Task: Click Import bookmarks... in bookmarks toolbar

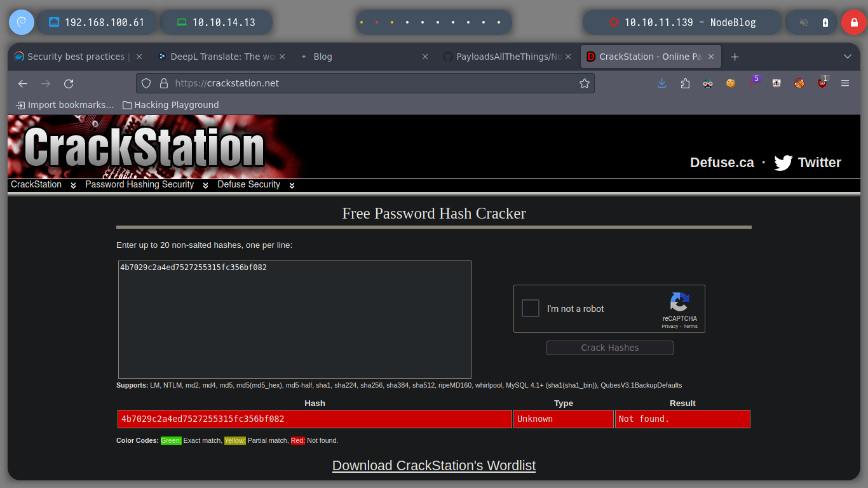Action: click(x=65, y=105)
